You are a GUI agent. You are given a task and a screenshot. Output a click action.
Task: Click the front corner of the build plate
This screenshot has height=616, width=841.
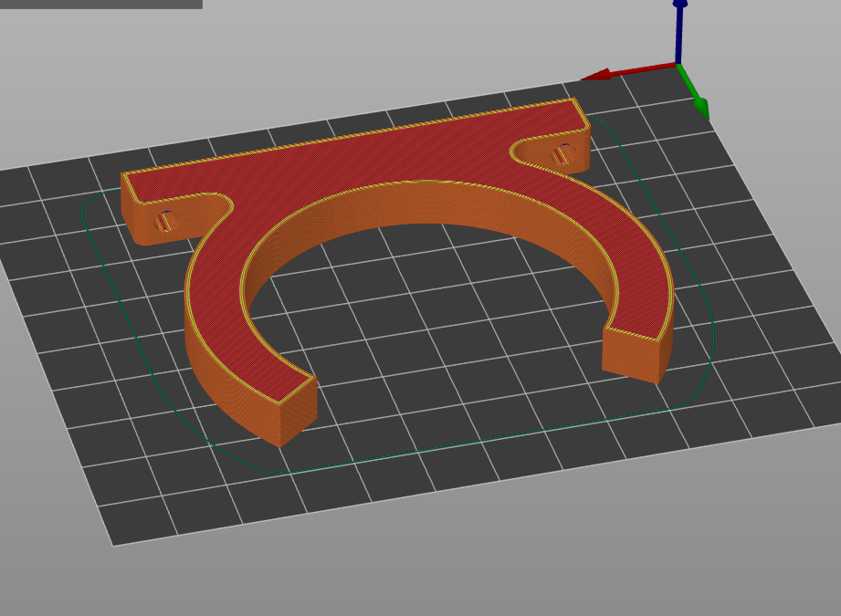coord(114,544)
